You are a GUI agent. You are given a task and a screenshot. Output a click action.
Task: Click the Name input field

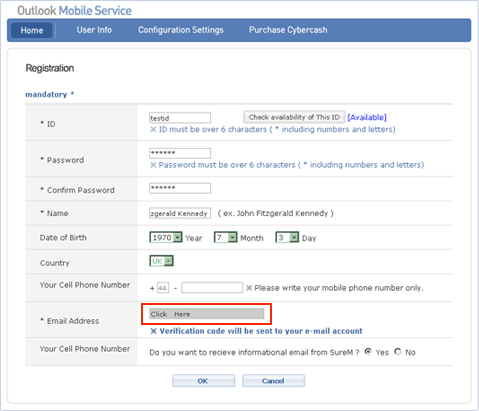click(180, 213)
